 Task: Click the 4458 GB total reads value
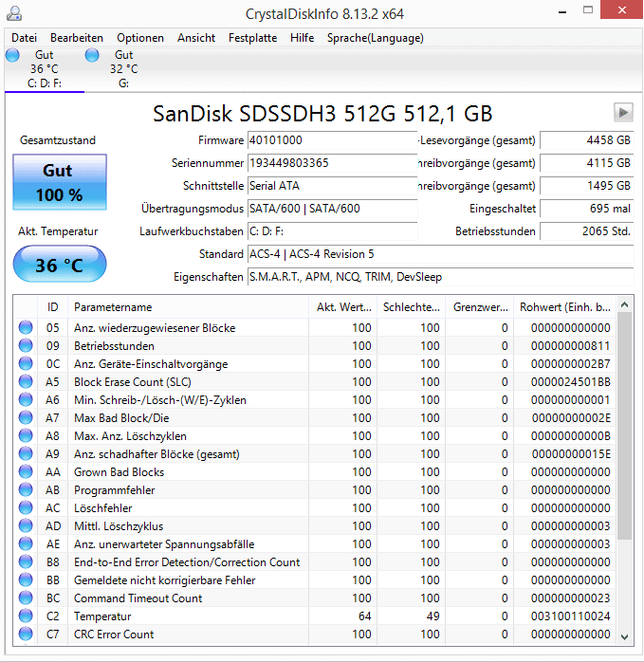[x=586, y=140]
